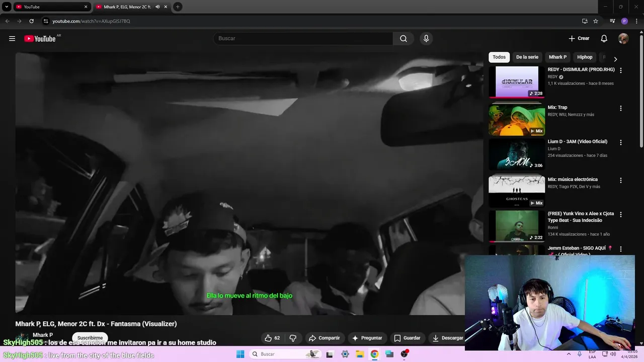644x362 pixels.
Task: Dislike the Fantasma video
Action: point(293,338)
